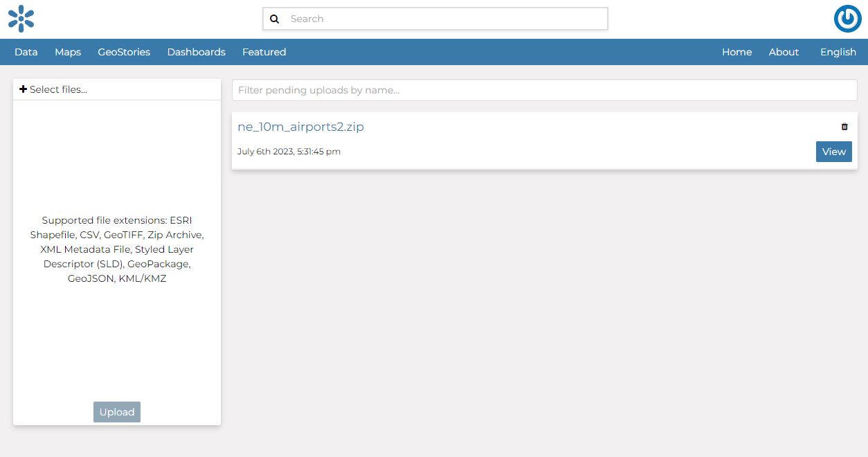Open the Maps menu
Image resolution: width=868 pixels, height=457 pixels.
(x=67, y=52)
